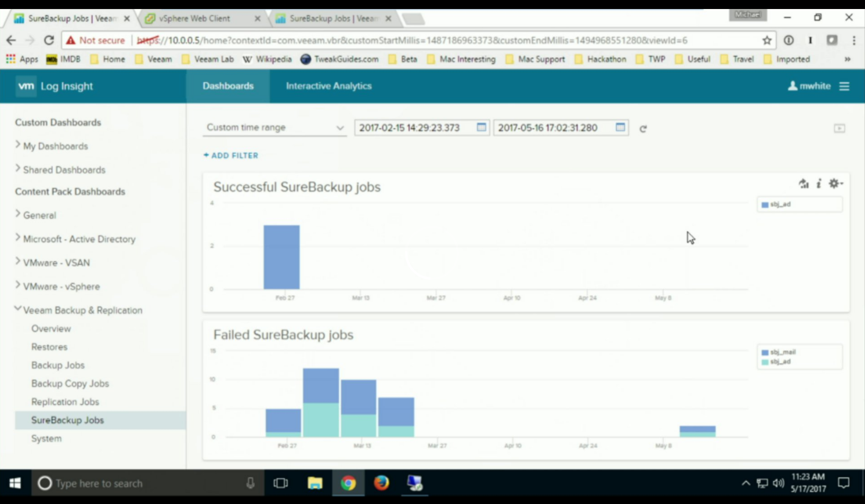
Task: Click the Feb 27 bar in Successful chart
Action: (281, 257)
